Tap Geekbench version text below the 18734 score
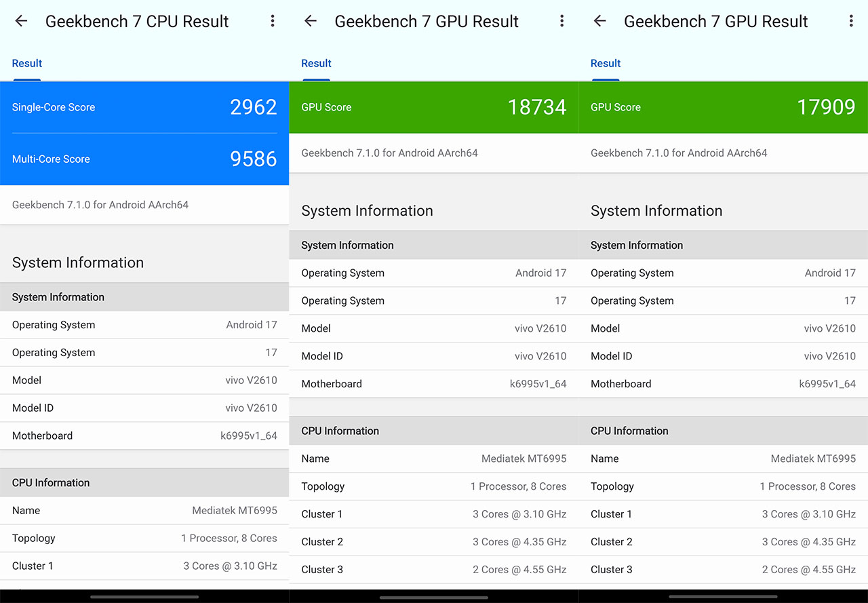Screen dimensions: 868x603 (389, 153)
